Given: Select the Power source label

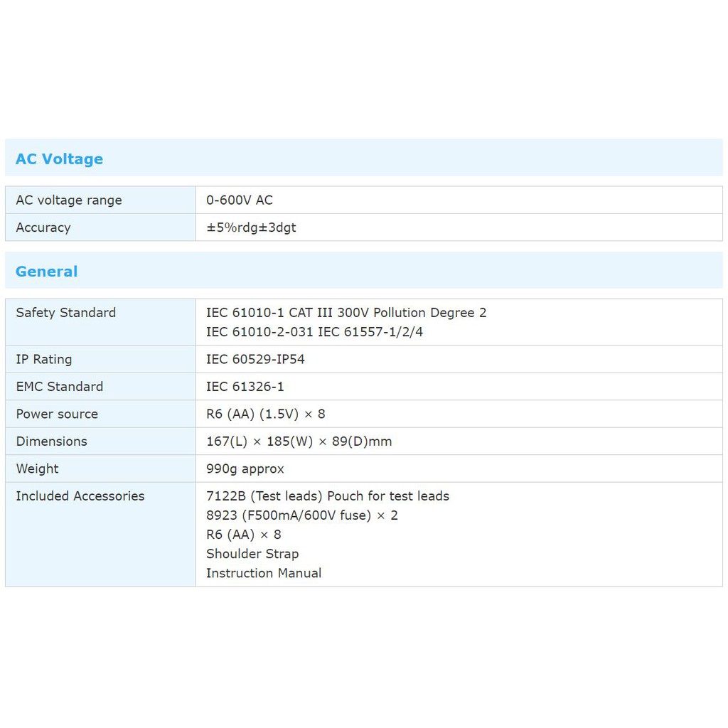Looking at the screenshot, I should coord(57,414).
